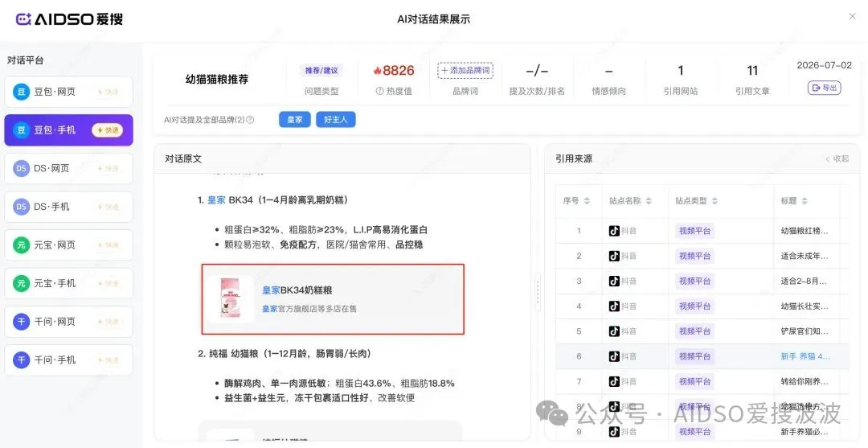The image size is (868, 448).
Task: Click the 视频平台 tag in row 1
Action: (694, 231)
